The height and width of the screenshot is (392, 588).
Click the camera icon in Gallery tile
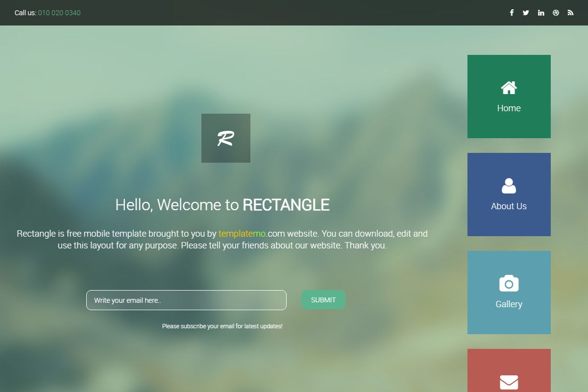coord(509,283)
